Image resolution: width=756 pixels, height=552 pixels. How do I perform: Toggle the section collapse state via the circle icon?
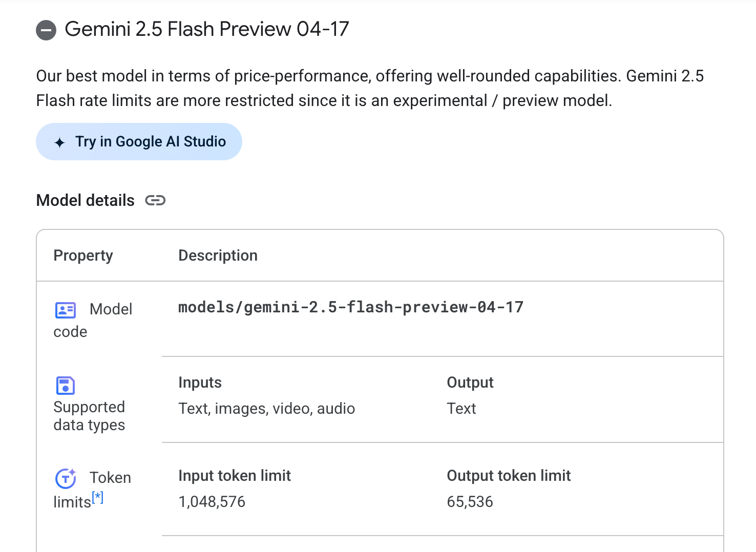pyautogui.click(x=46, y=30)
